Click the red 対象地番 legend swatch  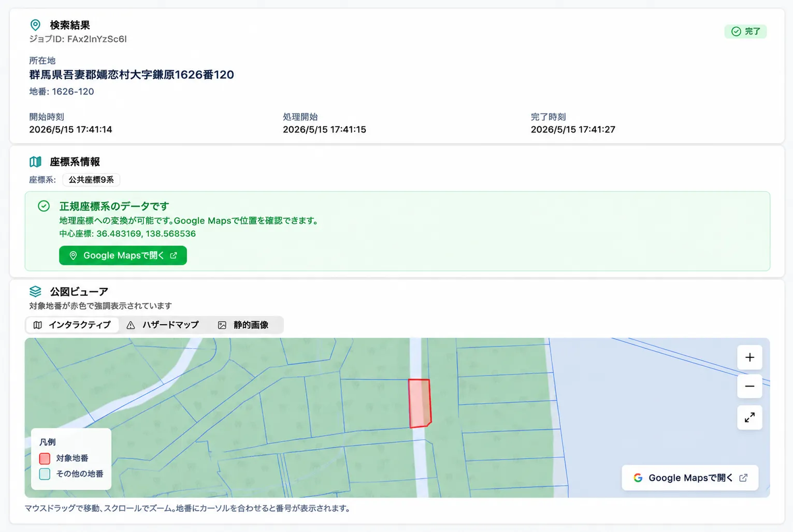(x=45, y=458)
